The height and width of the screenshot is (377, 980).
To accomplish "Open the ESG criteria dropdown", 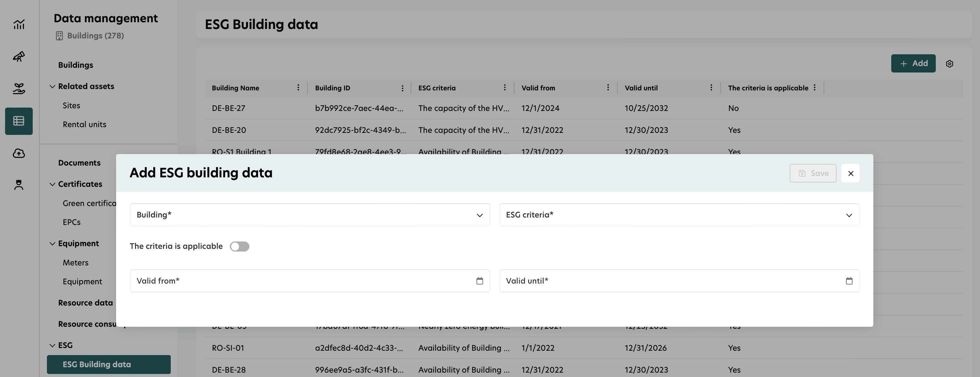I will [x=849, y=215].
